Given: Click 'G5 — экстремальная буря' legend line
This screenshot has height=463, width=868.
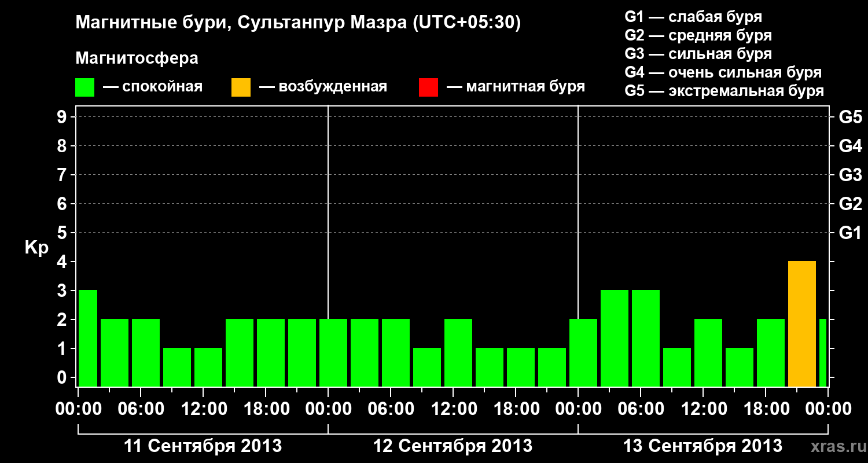Looking at the screenshot, I should pos(724,91).
